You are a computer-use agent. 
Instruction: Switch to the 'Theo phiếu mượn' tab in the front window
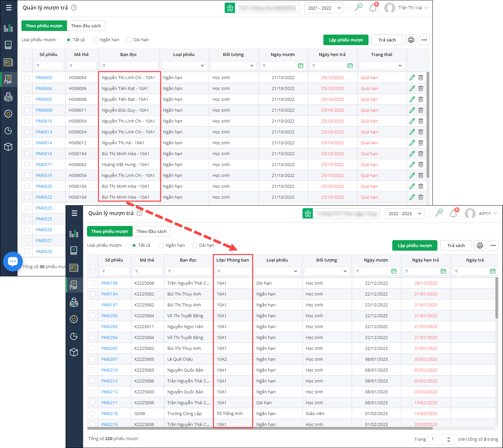click(110, 231)
